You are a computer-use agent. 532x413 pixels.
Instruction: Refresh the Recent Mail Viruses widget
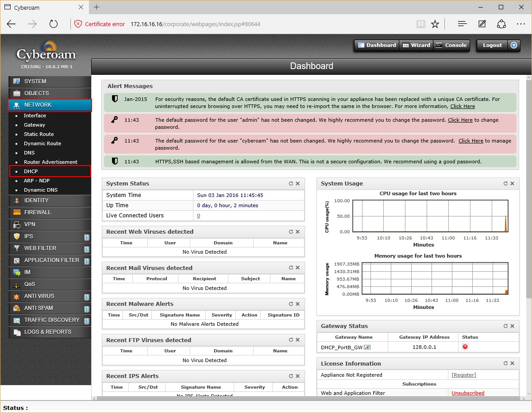[291, 268]
